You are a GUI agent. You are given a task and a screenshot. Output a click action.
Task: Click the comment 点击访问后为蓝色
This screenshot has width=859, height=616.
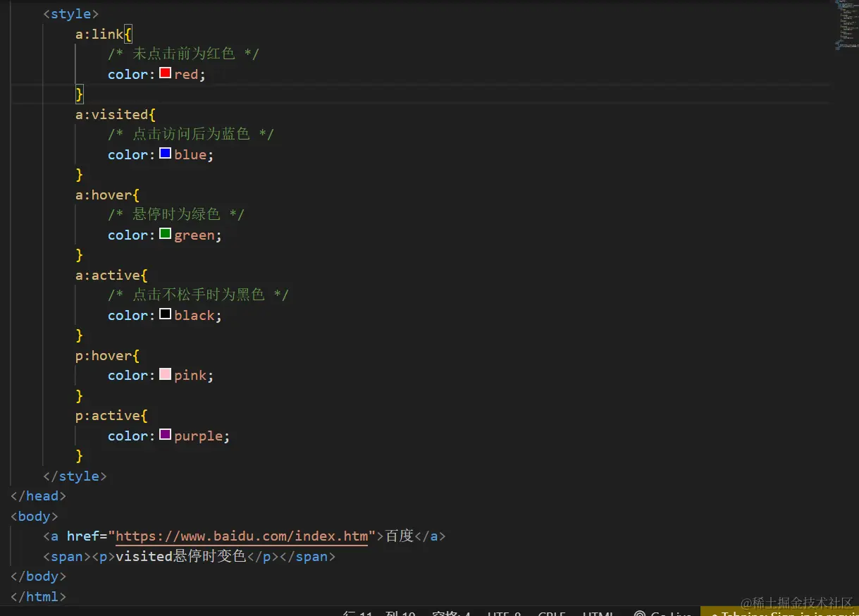coord(191,134)
